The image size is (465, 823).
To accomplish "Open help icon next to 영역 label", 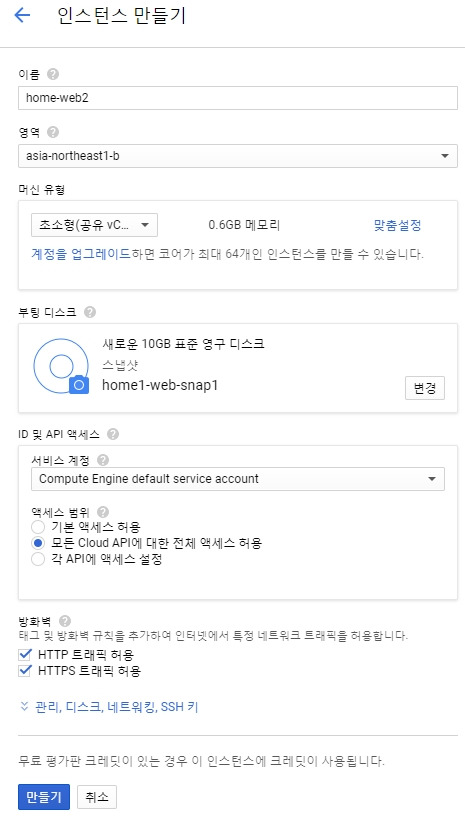I will (52, 132).
